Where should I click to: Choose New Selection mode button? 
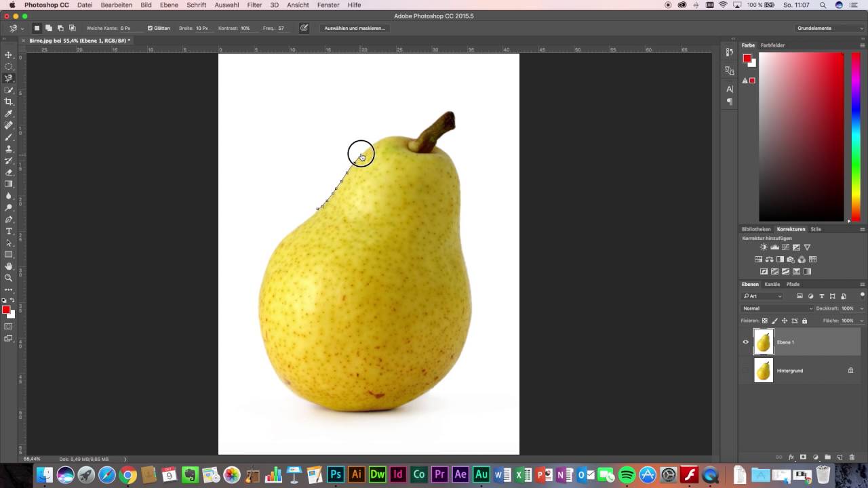click(37, 28)
